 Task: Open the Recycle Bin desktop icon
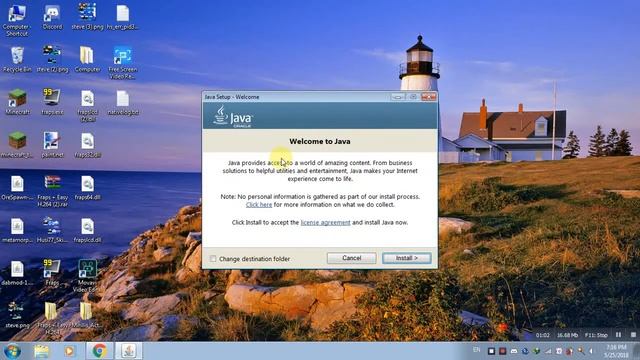pyautogui.click(x=17, y=60)
